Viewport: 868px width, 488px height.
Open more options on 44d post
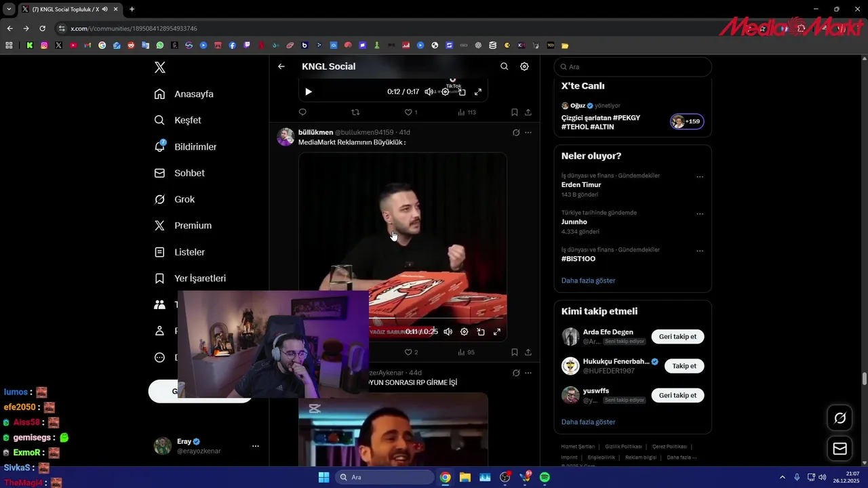528,373
